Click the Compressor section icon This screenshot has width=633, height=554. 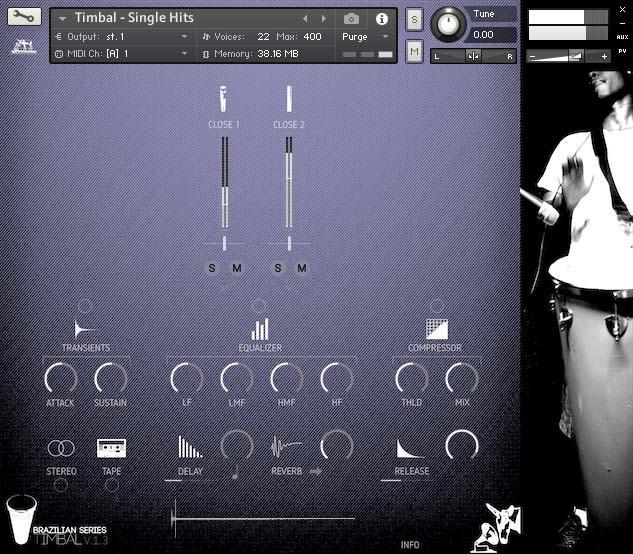point(436,329)
